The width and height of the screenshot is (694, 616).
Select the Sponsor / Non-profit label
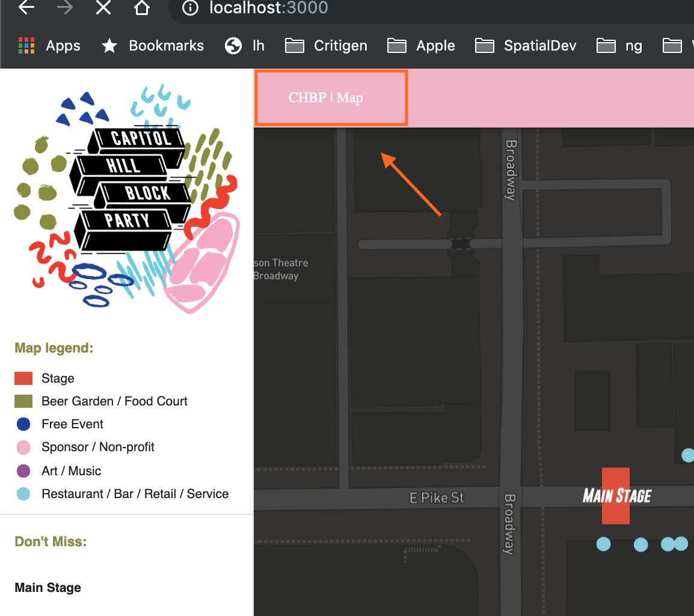point(98,448)
